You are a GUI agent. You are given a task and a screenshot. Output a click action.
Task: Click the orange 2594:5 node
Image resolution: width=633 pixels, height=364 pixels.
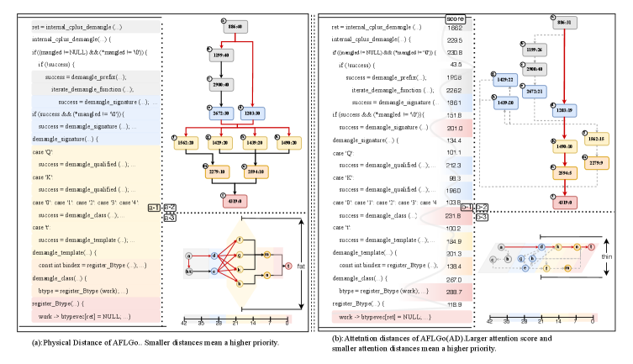(565, 173)
